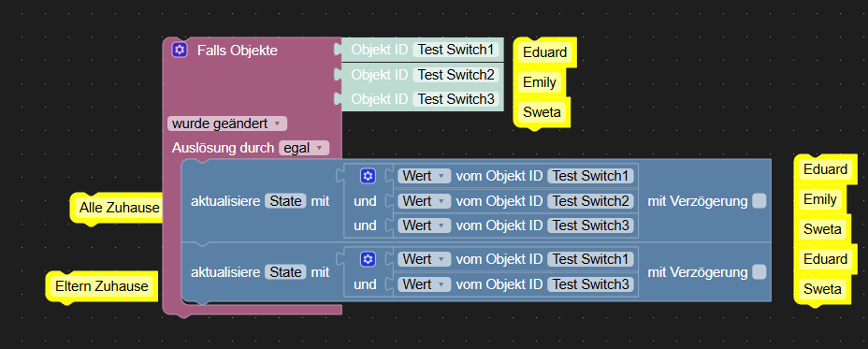This screenshot has height=349, width=868.
Task: Click the 'Auslösung durch' label
Action: [224, 148]
